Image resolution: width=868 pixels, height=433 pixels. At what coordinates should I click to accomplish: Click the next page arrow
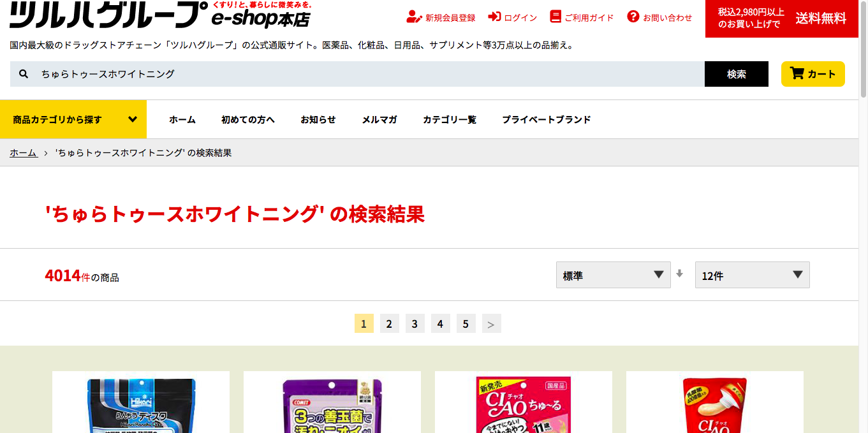[x=491, y=323]
